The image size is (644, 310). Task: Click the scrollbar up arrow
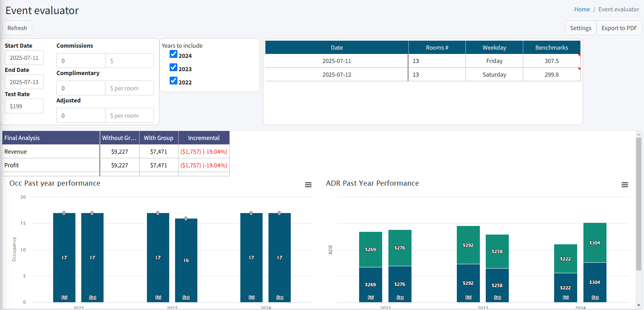639,134
